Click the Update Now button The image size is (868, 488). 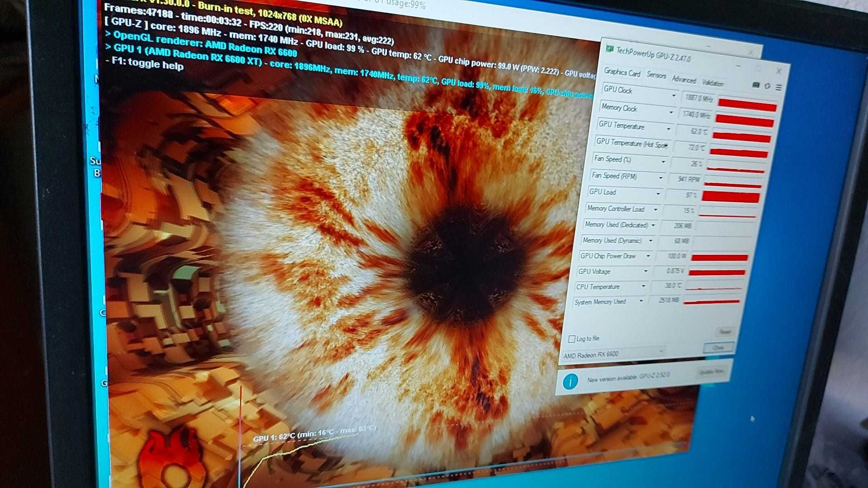point(712,372)
